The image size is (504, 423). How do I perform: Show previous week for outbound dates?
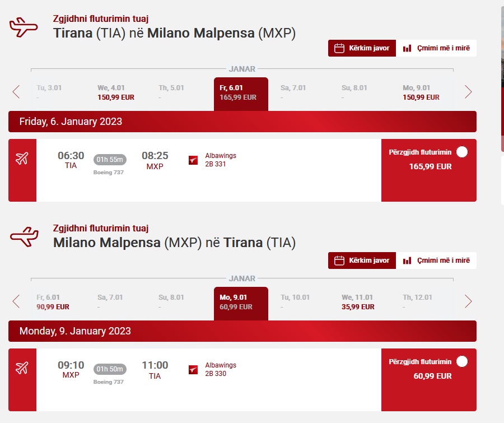(x=16, y=92)
